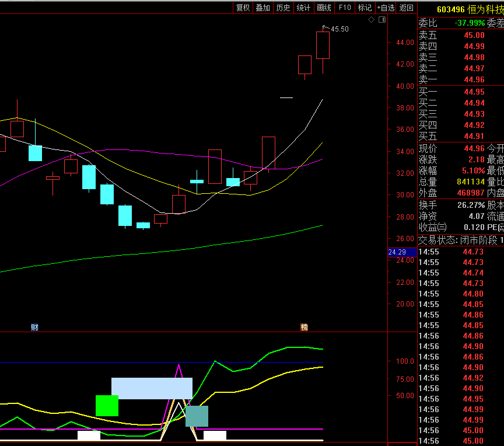The width and height of the screenshot is (504, 446).
Task: Click the 涨跌 2.18 value
Action: pyautogui.click(x=477, y=159)
